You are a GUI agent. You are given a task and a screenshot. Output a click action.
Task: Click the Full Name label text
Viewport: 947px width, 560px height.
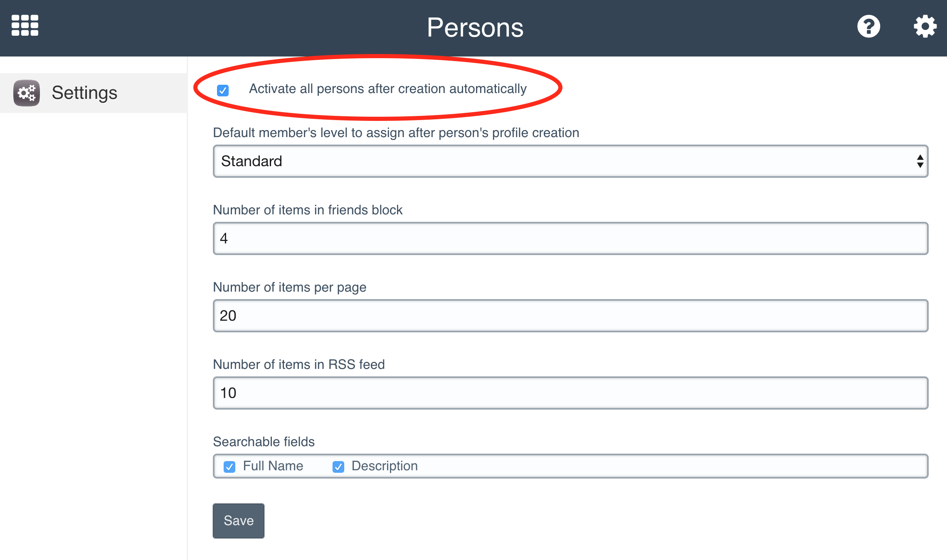click(x=273, y=466)
